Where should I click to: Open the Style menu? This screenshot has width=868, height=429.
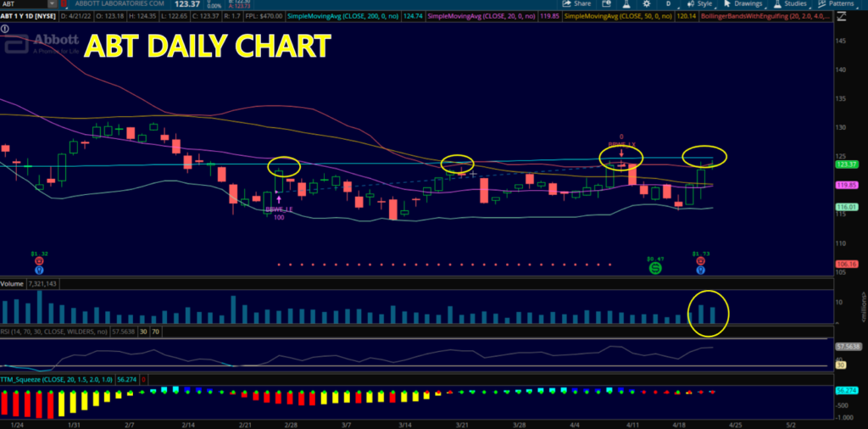pyautogui.click(x=699, y=3)
